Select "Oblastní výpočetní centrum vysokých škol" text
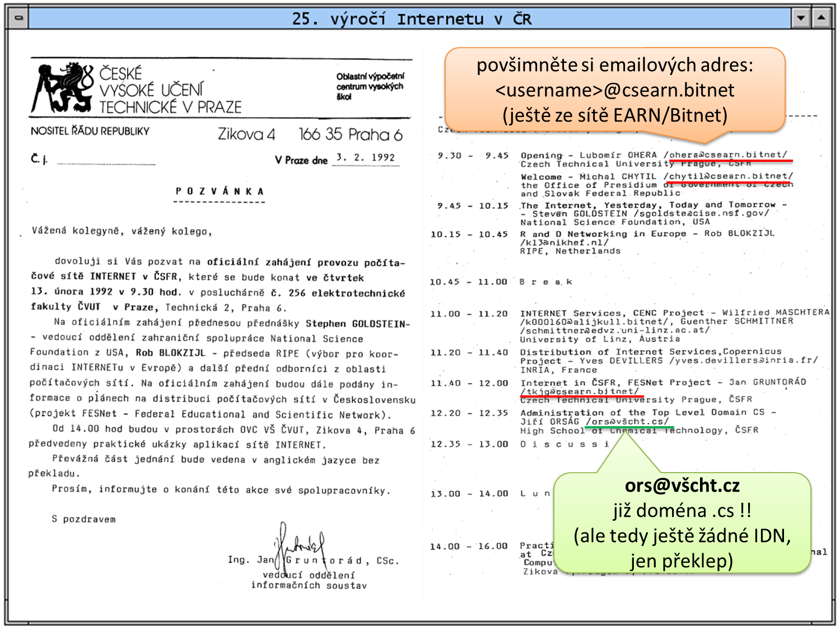This screenshot has width=840, height=630. tap(370, 86)
